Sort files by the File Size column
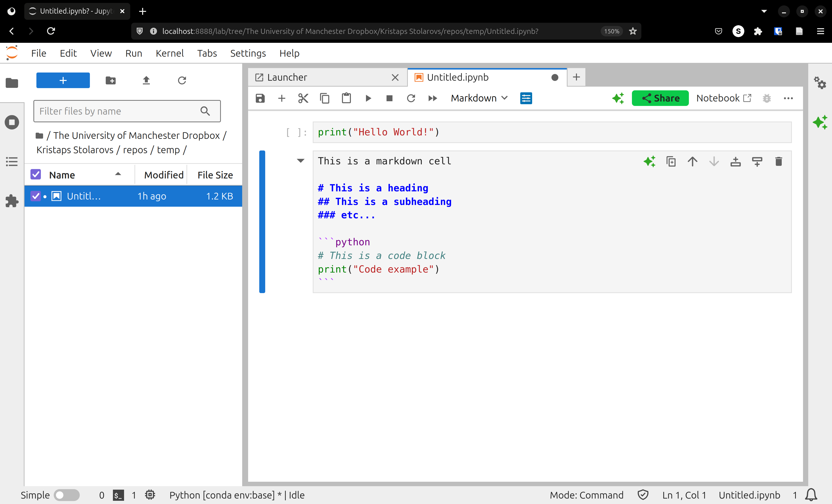This screenshot has height=504, width=832. coord(215,175)
